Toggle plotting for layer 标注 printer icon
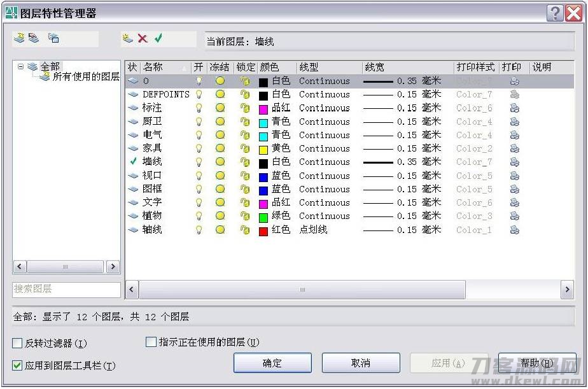 (x=514, y=108)
